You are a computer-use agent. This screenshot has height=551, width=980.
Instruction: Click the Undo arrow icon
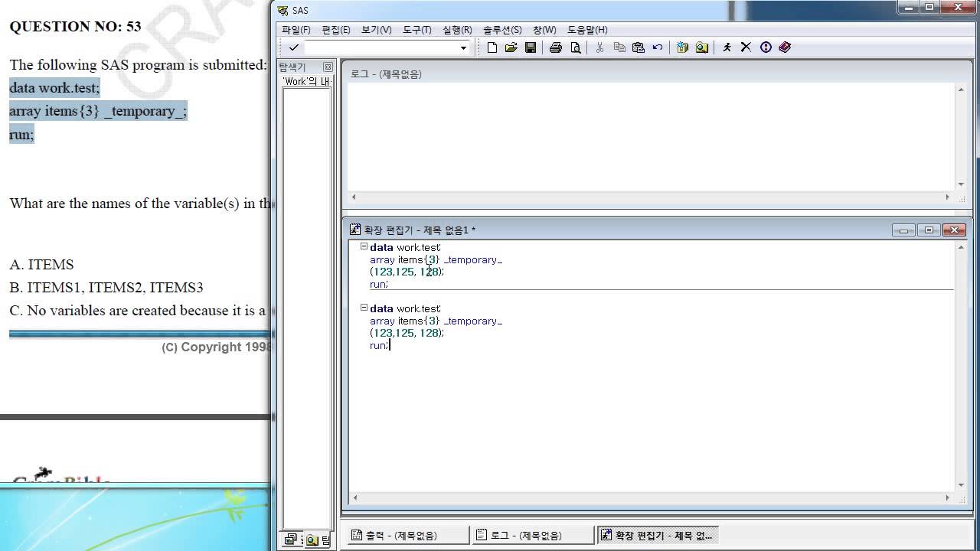tap(658, 47)
